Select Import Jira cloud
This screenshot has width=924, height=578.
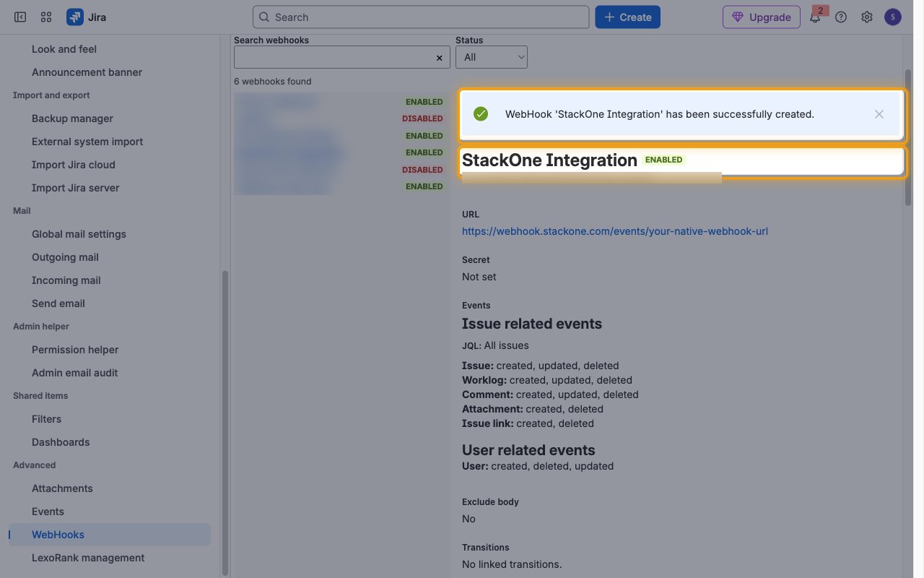pyautogui.click(x=74, y=165)
